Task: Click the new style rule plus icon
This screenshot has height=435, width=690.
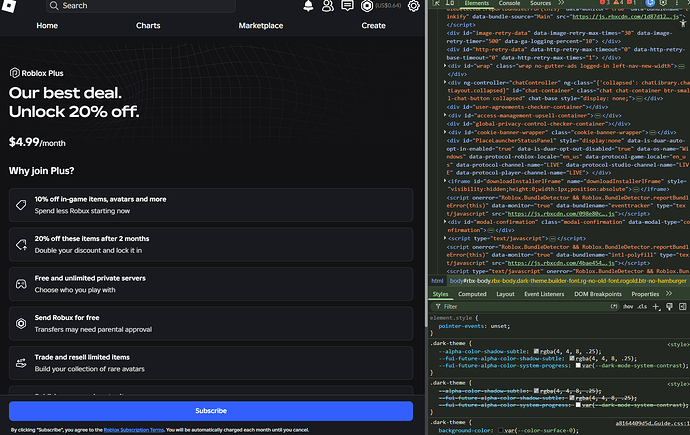Action: coord(656,307)
